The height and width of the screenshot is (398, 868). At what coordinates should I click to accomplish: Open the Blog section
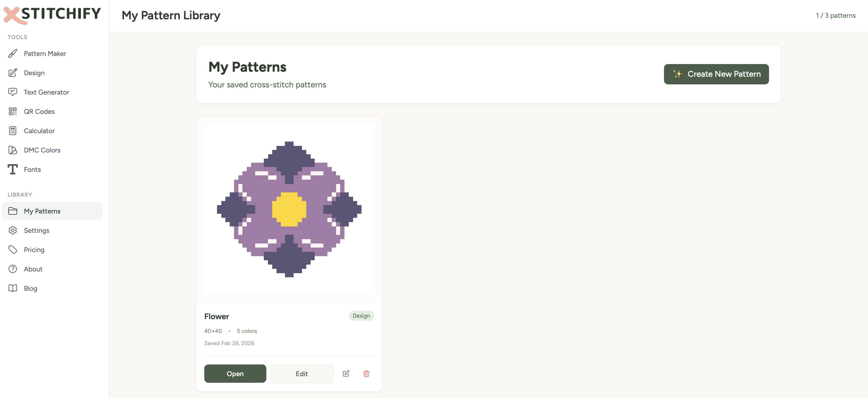pos(30,288)
